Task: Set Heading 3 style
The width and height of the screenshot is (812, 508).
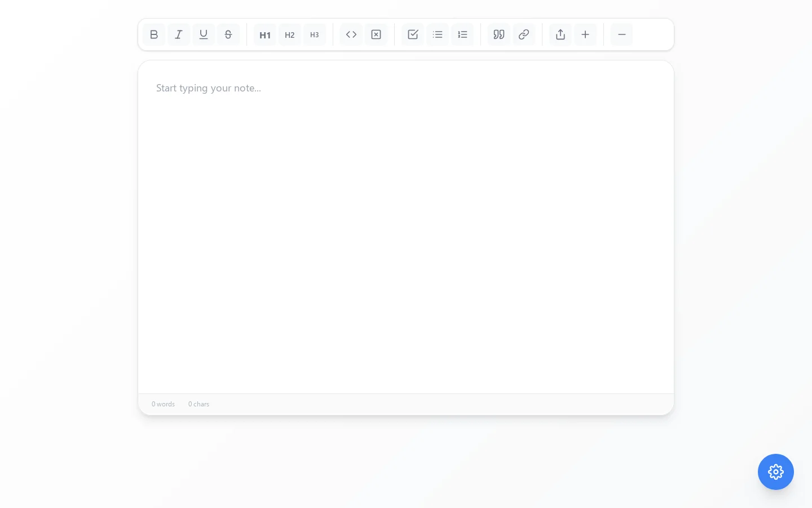Action: [x=315, y=34]
